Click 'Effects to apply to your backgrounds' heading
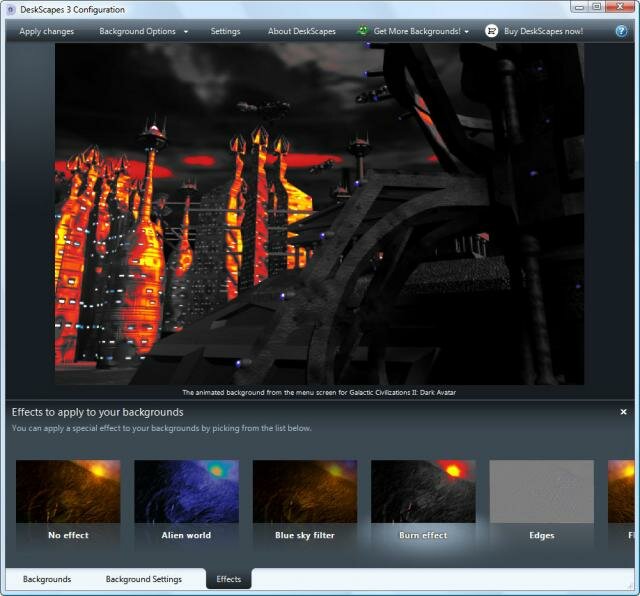 [x=98, y=412]
